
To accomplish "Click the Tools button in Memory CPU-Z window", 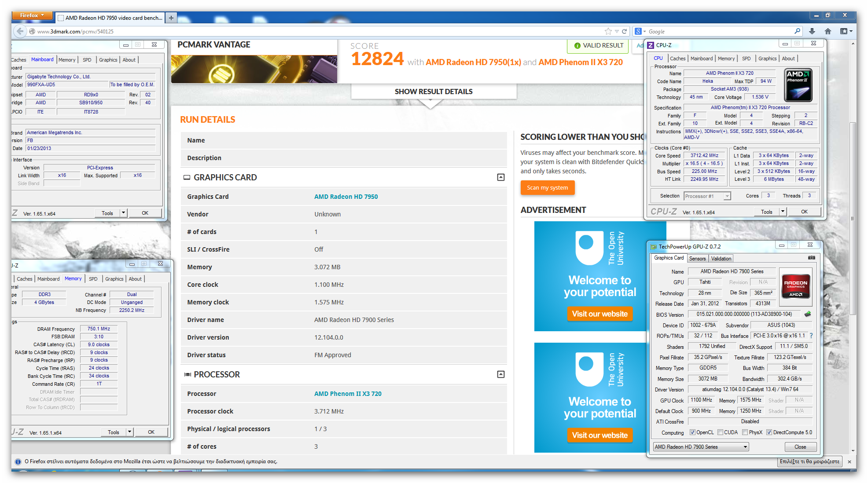I will pos(114,432).
